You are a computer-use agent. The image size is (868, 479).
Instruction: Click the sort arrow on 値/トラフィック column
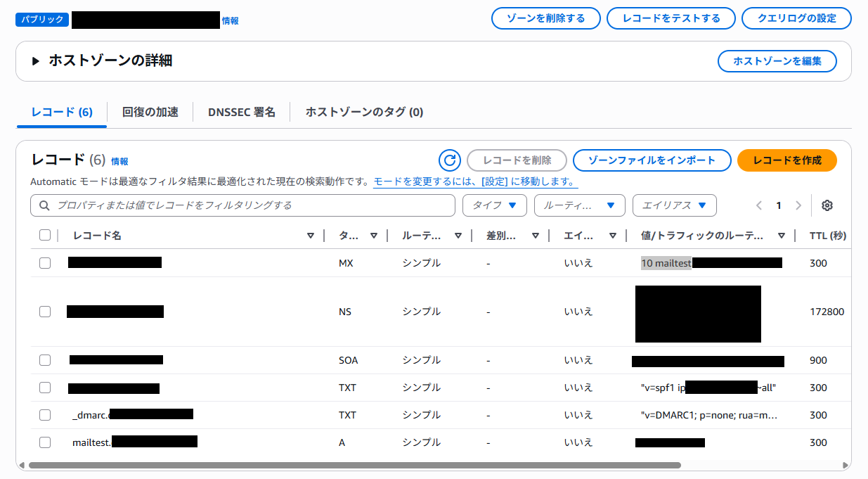[781, 236]
